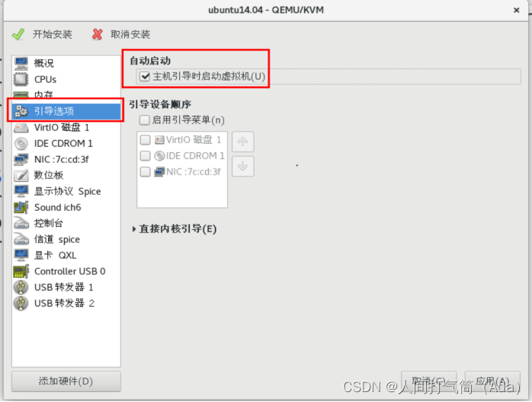Enable the 启用引导菜单 boot menu checkbox
This screenshot has width=532, height=402.
click(145, 120)
